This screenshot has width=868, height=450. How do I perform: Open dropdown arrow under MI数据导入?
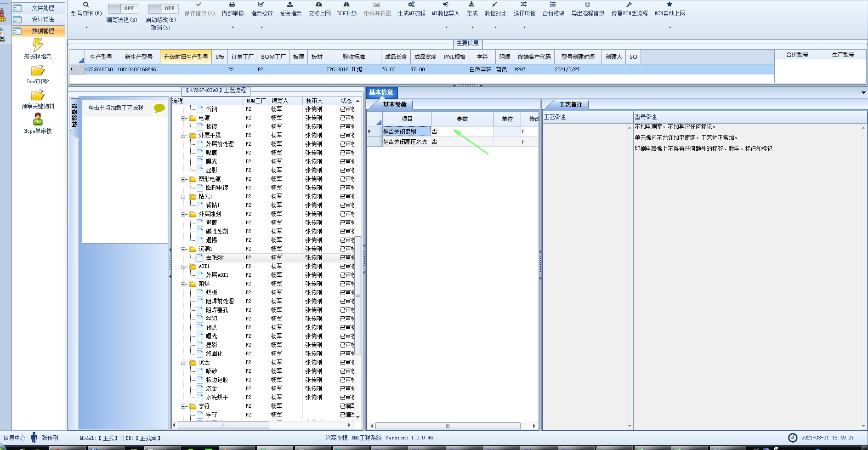[x=446, y=28]
